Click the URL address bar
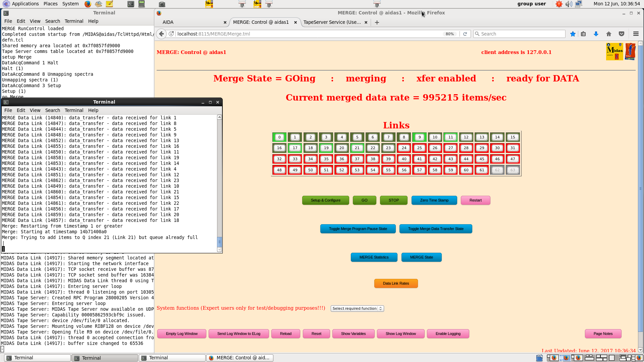Screen dimensions: 644x362 309,34
